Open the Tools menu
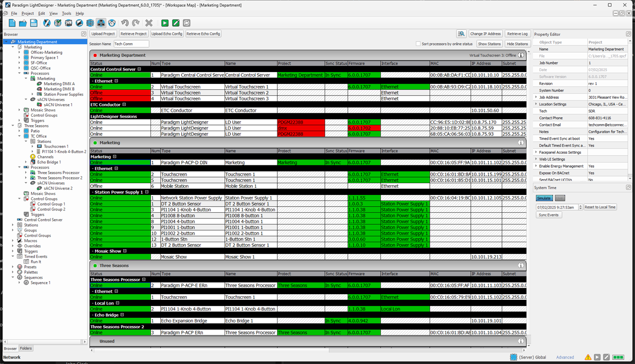Image resolution: width=635 pixels, height=364 pixels. click(x=67, y=14)
